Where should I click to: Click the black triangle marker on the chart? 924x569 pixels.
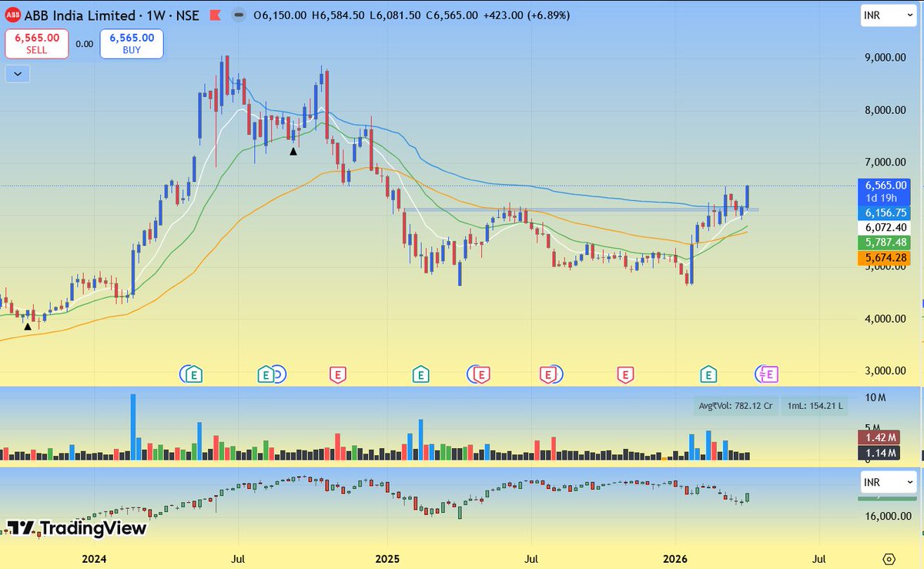click(x=293, y=151)
